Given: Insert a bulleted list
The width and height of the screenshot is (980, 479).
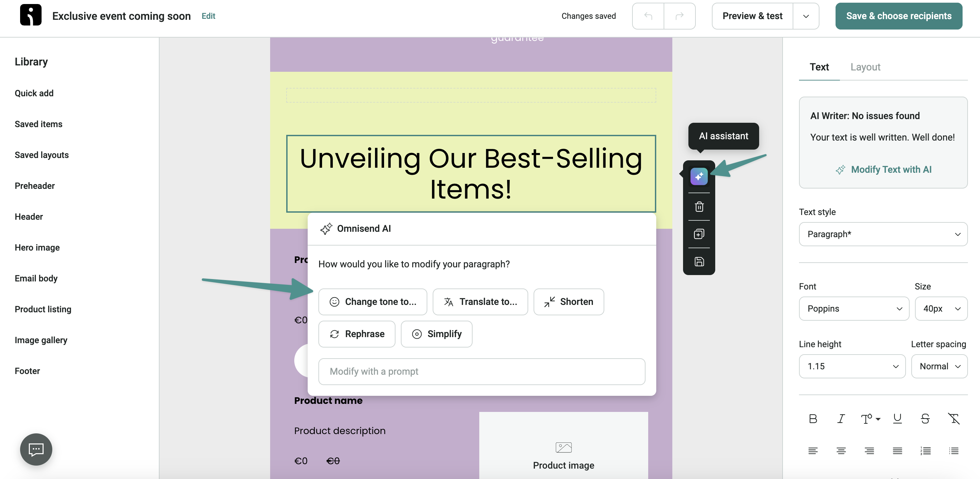Looking at the screenshot, I should click(x=954, y=451).
